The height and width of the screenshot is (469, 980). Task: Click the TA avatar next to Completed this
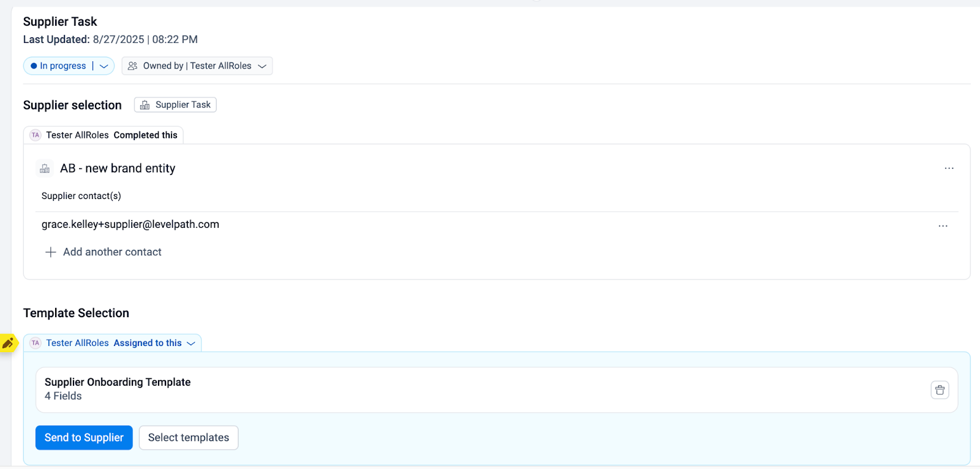pyautogui.click(x=36, y=135)
